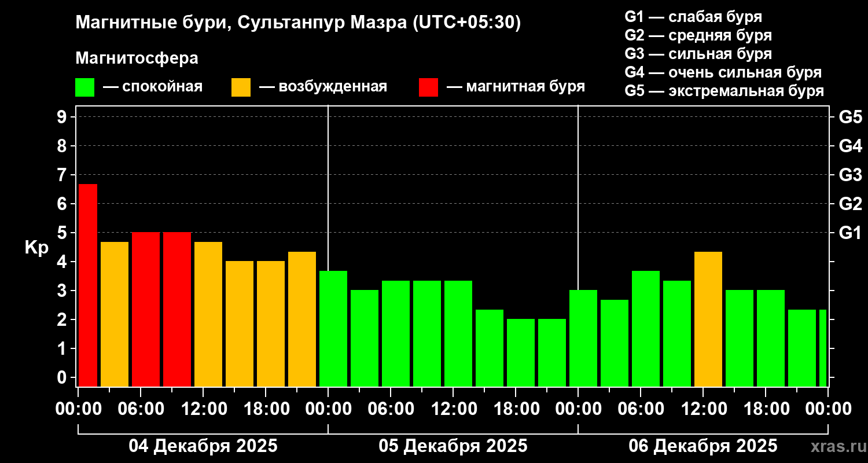Click the right-axis 'G4' level label
The width and height of the screenshot is (868, 463).
(850, 146)
